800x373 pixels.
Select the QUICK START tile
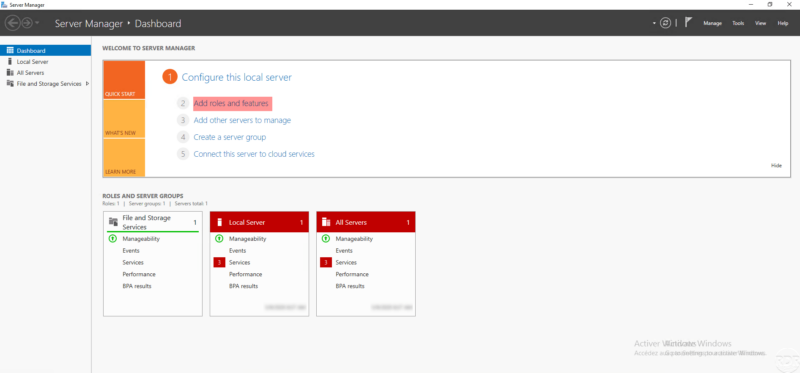point(124,80)
